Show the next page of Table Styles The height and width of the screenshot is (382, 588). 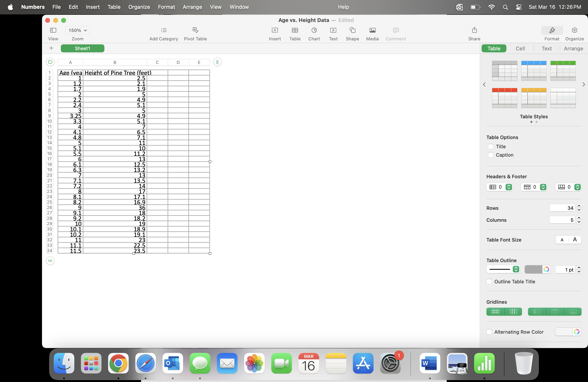(x=583, y=84)
